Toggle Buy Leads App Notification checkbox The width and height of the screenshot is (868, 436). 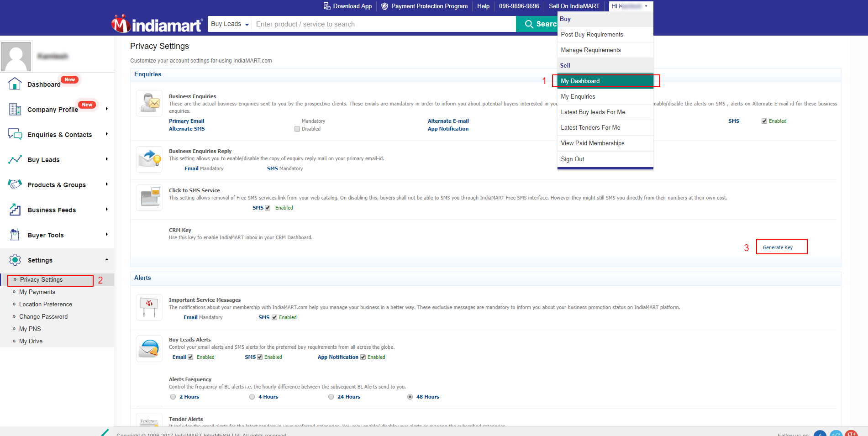tap(363, 357)
